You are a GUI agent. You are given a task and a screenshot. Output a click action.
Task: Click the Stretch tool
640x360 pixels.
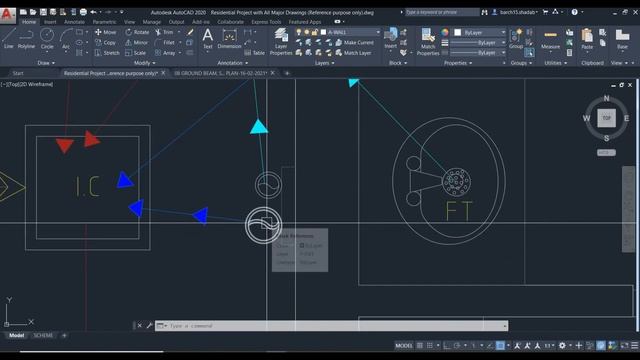(107, 53)
